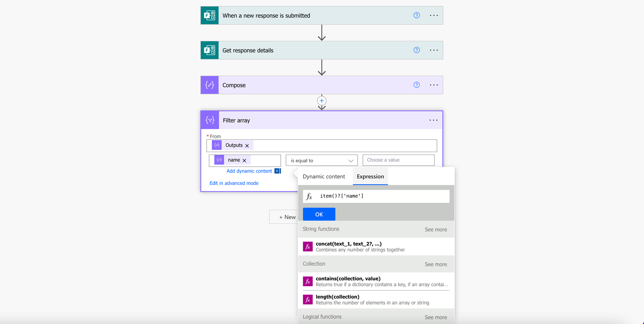Click the Choose a value field
Screen dimensions: 644x324
pyautogui.click(x=399, y=160)
